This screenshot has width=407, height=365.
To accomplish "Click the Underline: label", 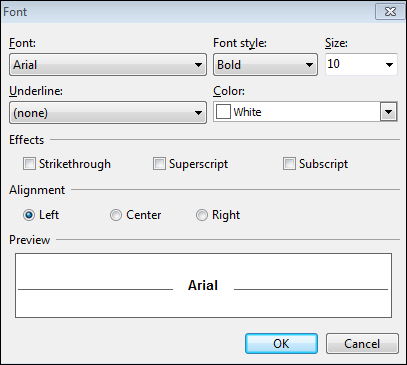I will (x=36, y=91).
